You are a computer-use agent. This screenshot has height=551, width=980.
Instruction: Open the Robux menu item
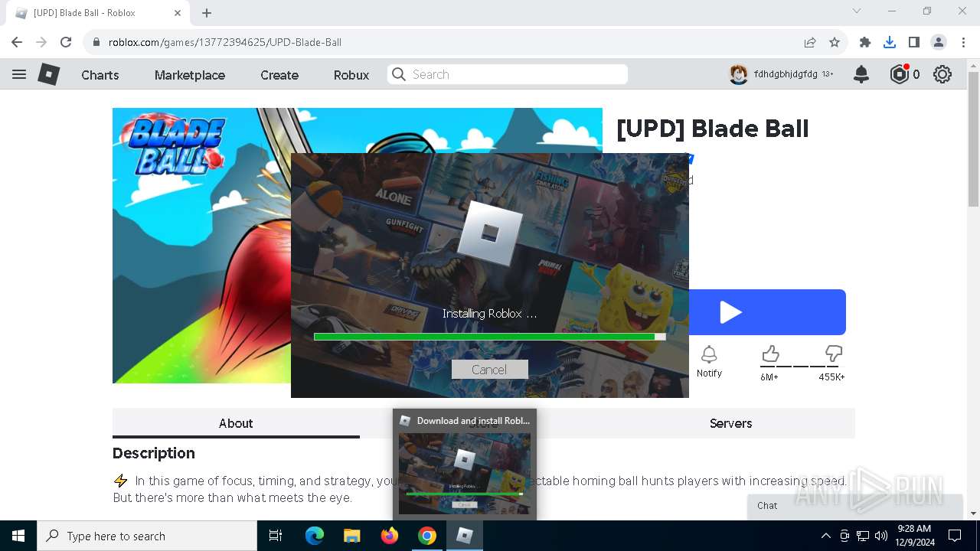pos(351,75)
